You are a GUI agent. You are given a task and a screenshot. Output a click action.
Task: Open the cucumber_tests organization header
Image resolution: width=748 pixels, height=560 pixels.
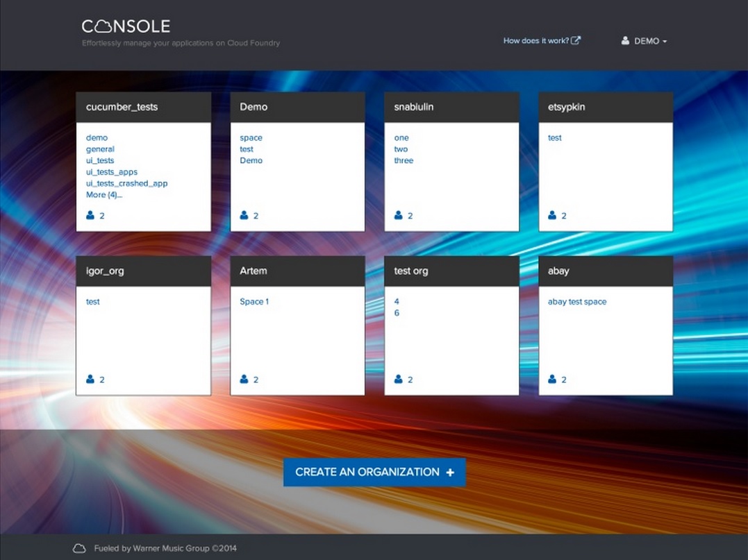tap(144, 108)
